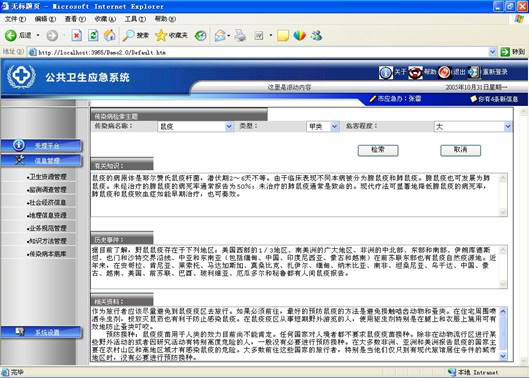Open the 工具 menu

pyautogui.click(x=135, y=19)
